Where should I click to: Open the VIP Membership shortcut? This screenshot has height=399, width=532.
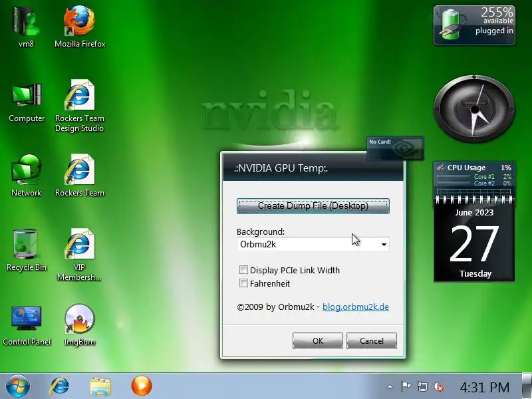[x=79, y=255]
